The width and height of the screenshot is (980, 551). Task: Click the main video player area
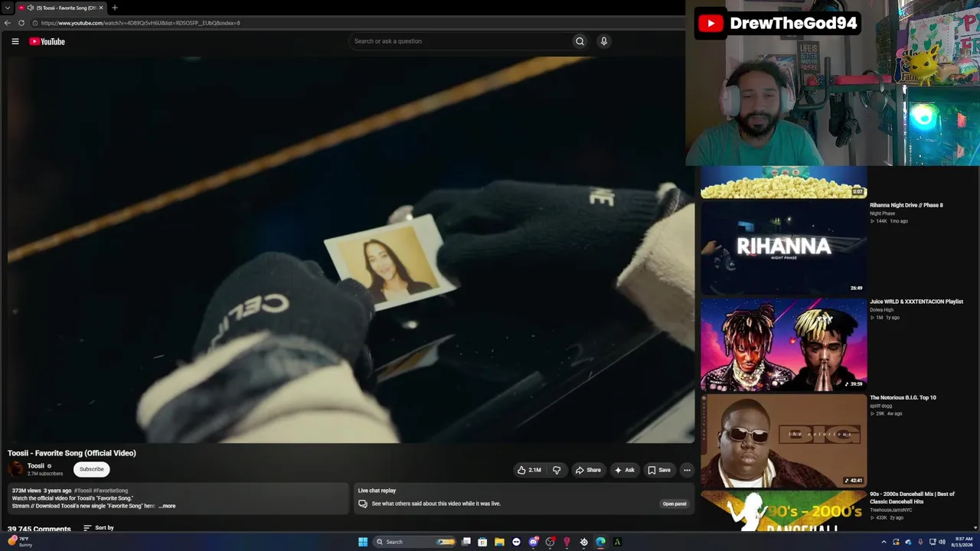click(x=351, y=249)
